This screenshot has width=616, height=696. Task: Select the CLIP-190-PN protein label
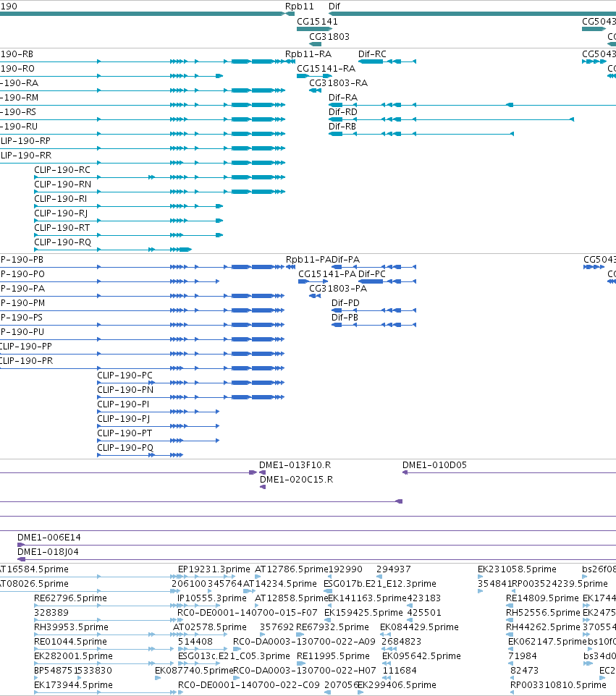coord(125,390)
